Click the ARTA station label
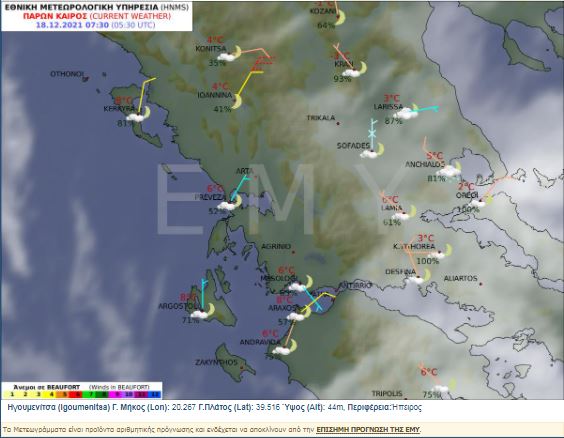564x438 pixels. 245,171
